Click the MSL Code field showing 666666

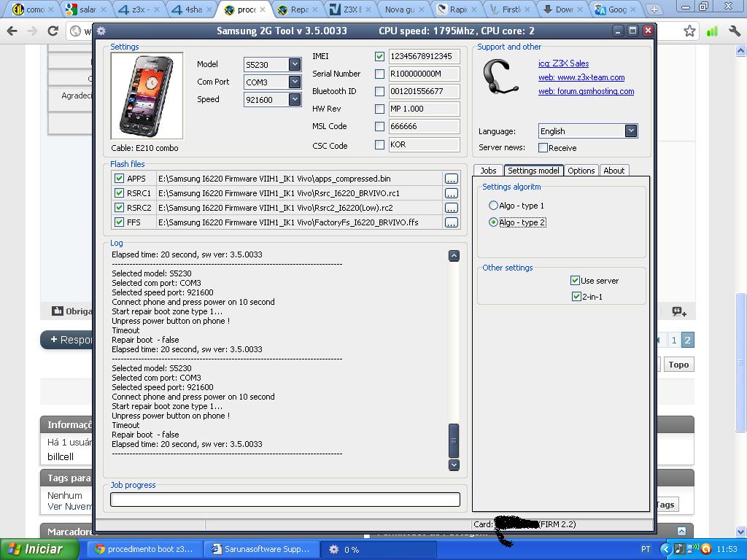click(424, 126)
